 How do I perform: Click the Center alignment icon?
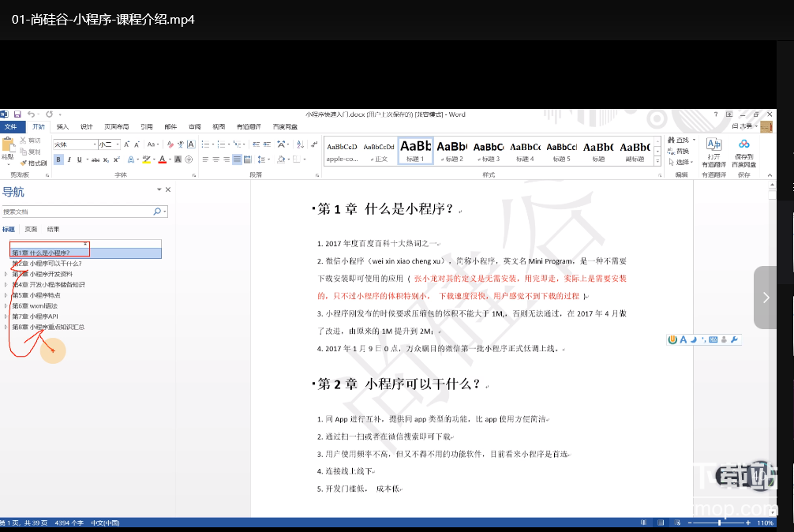215,159
